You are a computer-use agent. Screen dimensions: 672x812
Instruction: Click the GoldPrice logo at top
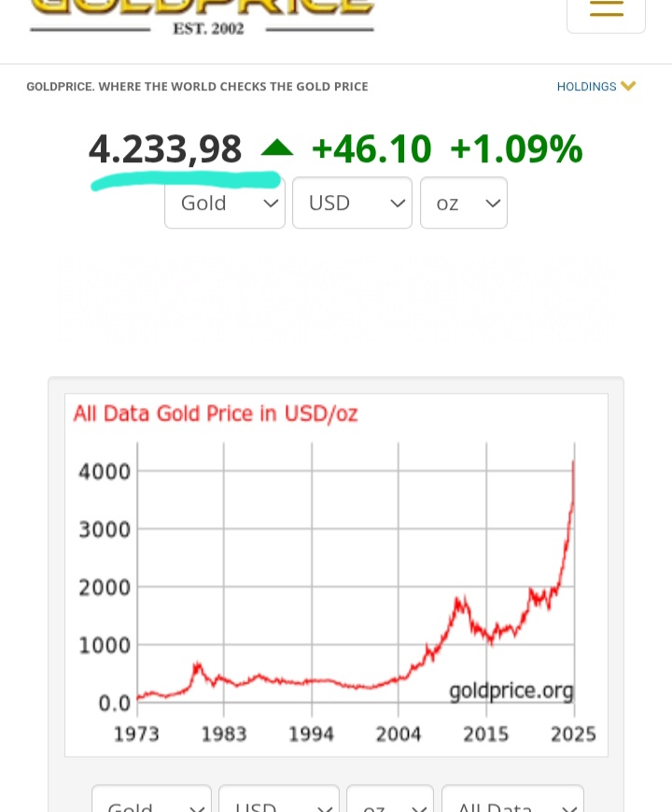[x=202, y=7]
